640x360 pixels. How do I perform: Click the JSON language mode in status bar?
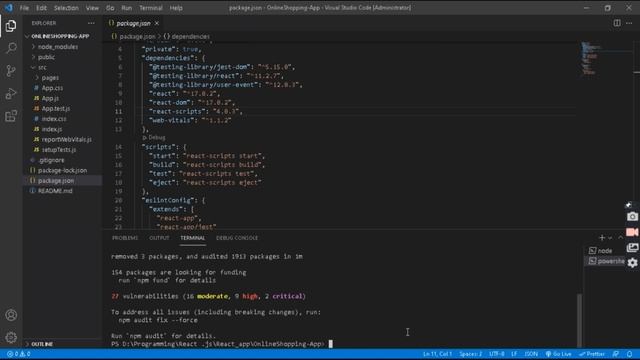click(x=531, y=354)
